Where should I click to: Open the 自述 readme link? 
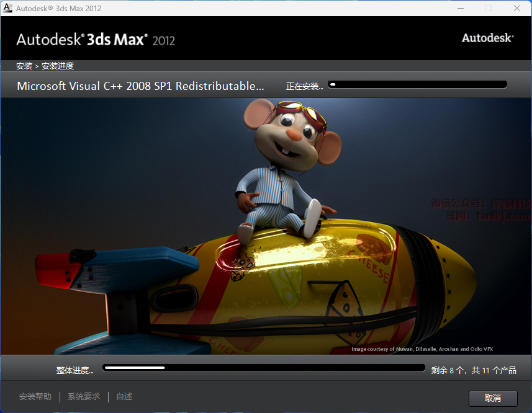click(124, 396)
